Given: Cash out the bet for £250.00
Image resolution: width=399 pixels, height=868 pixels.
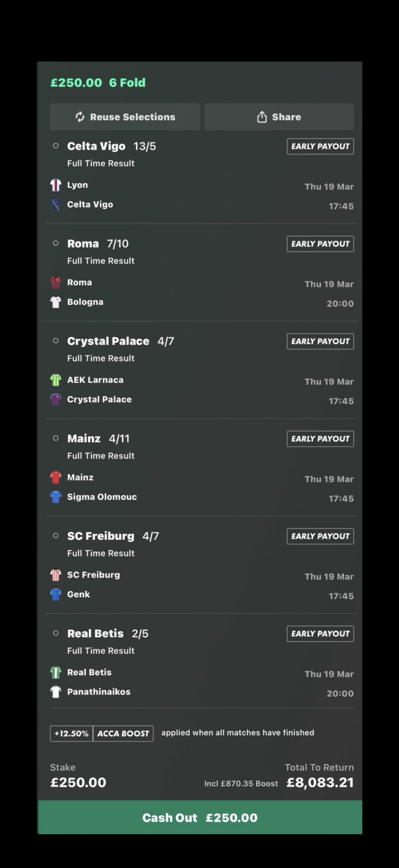Looking at the screenshot, I should click(200, 817).
